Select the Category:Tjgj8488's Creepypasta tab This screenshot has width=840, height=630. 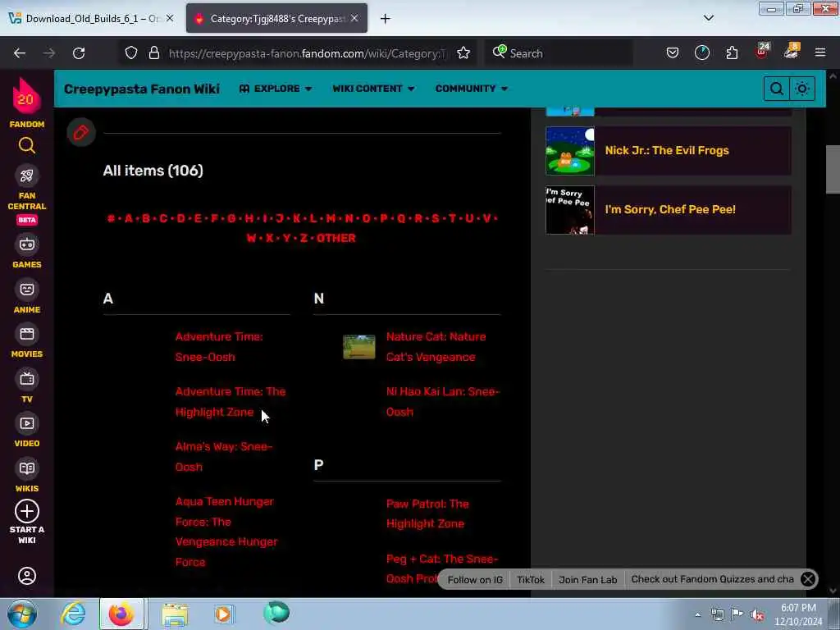coord(276,19)
